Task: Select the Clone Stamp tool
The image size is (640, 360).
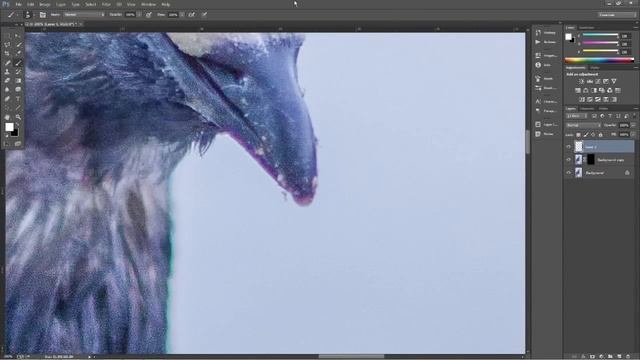Action: [x=7, y=71]
